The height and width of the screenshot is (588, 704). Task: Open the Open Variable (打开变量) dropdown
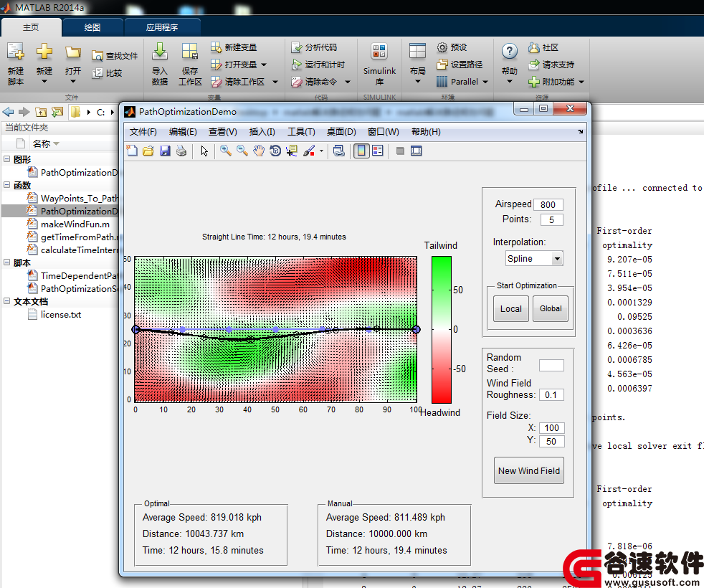(264, 65)
